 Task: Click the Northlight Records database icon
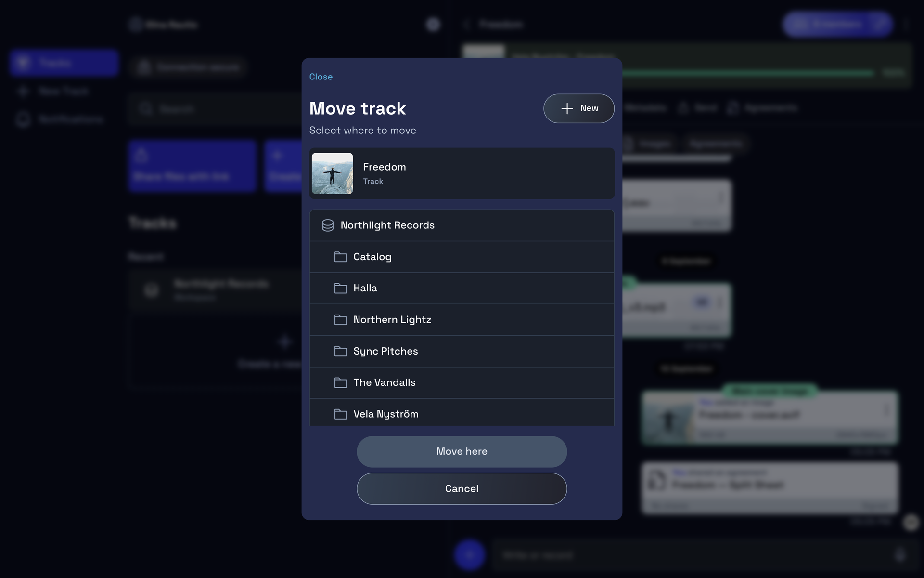tap(328, 225)
